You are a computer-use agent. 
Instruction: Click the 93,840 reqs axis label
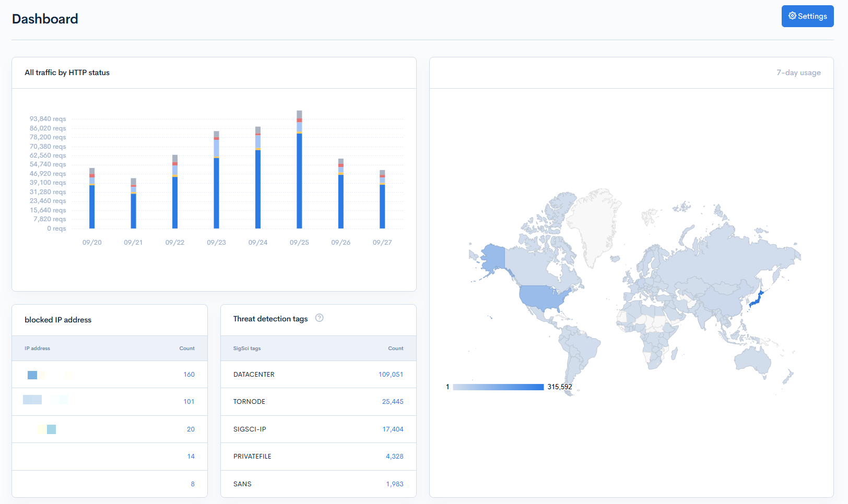point(48,119)
